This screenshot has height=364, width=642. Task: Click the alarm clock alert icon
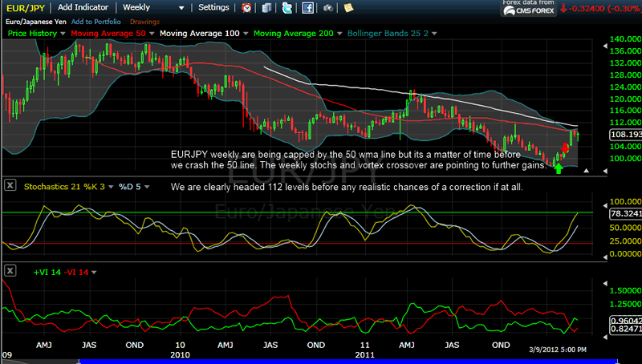pos(246,8)
